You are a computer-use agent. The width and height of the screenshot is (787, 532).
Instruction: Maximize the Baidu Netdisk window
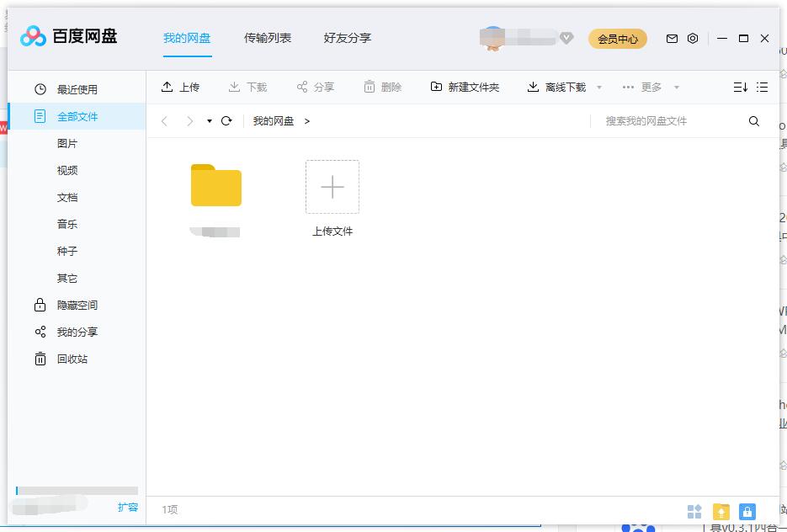click(743, 38)
